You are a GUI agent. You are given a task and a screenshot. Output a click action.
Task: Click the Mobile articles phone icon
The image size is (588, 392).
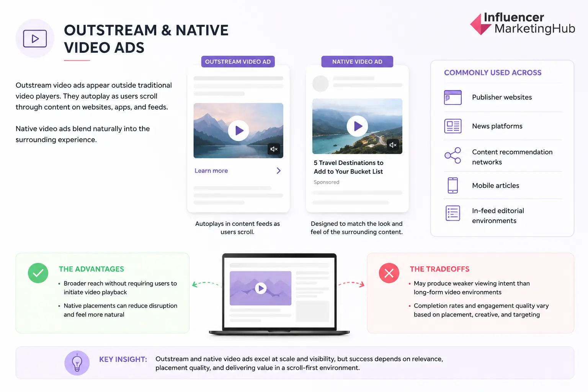pos(453,185)
